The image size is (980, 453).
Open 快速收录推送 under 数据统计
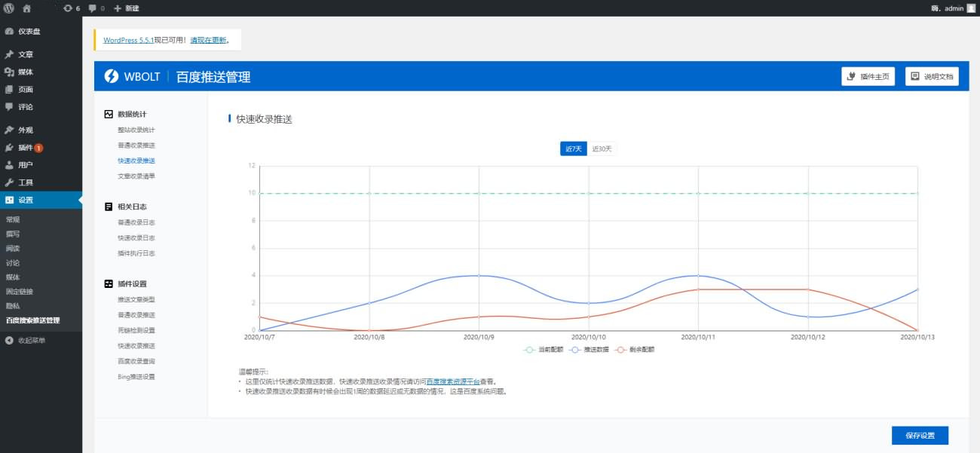[136, 161]
